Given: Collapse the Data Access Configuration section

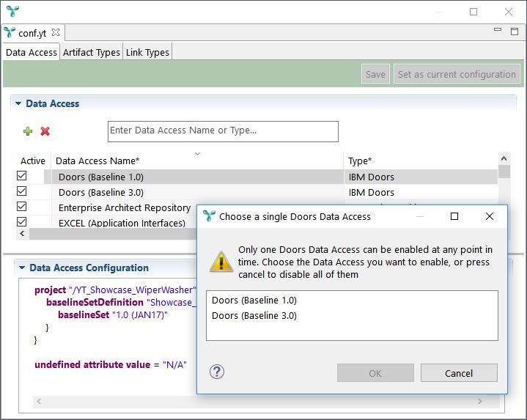Looking at the screenshot, I should tap(22, 268).
